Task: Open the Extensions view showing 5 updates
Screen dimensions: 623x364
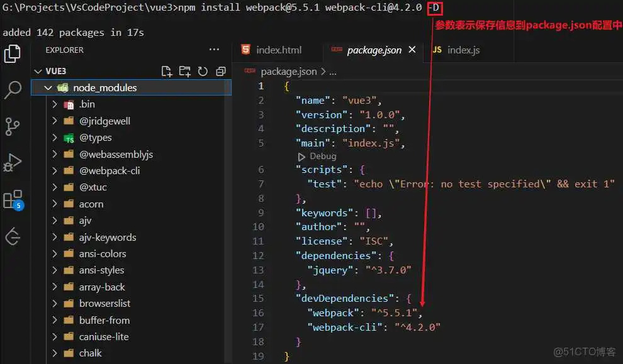Action: coord(13,199)
